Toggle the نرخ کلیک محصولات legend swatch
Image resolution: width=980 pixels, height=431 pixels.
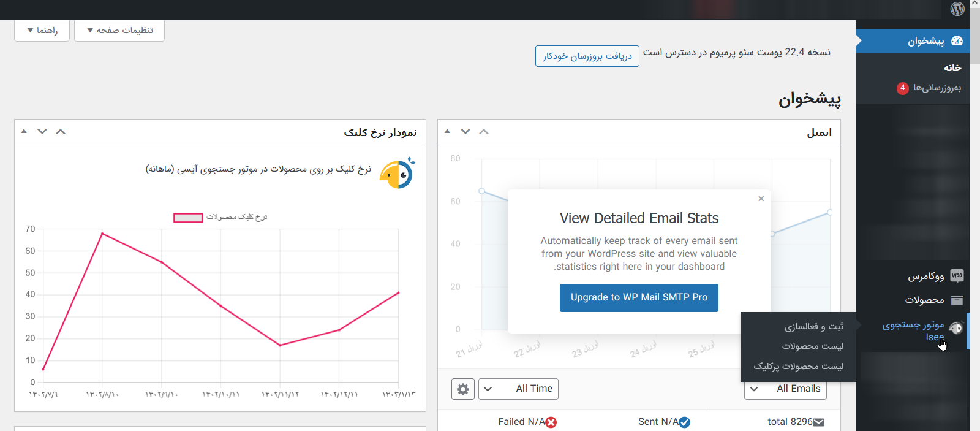[x=188, y=218]
